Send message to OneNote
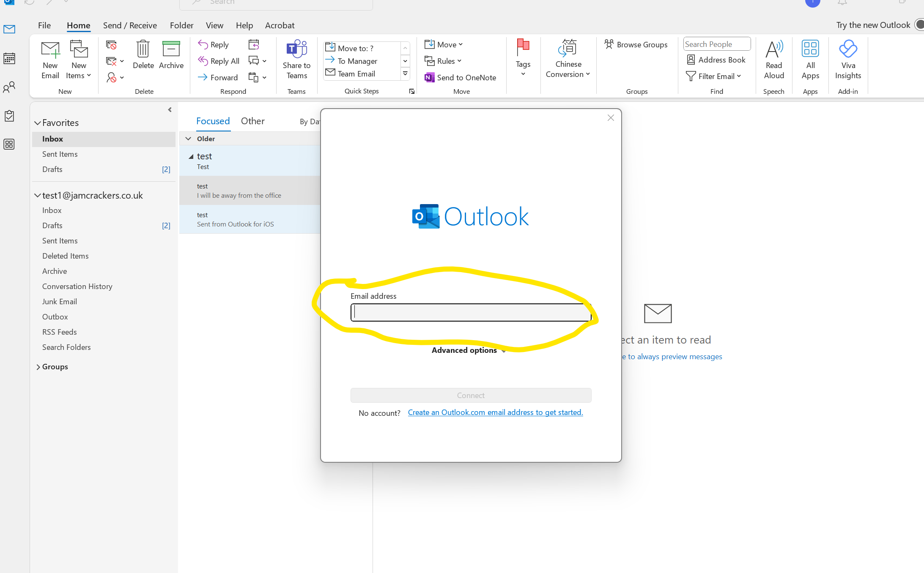 461,77
